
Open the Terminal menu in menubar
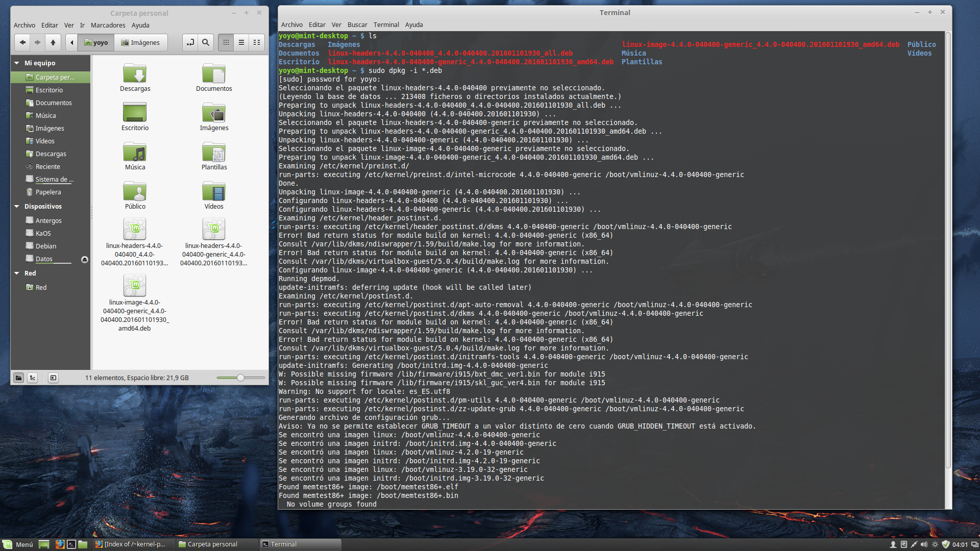[386, 24]
